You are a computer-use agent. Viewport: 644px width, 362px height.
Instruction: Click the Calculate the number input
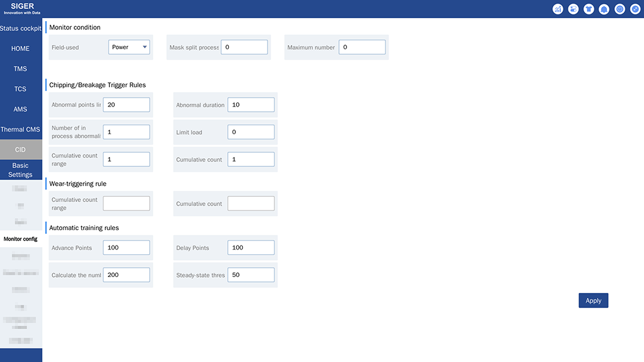126,275
